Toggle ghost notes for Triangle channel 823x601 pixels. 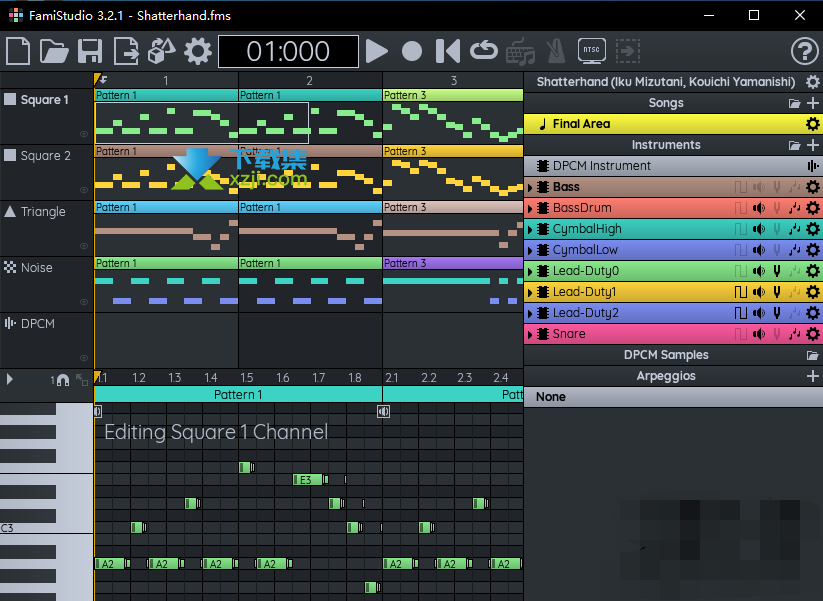(84, 246)
